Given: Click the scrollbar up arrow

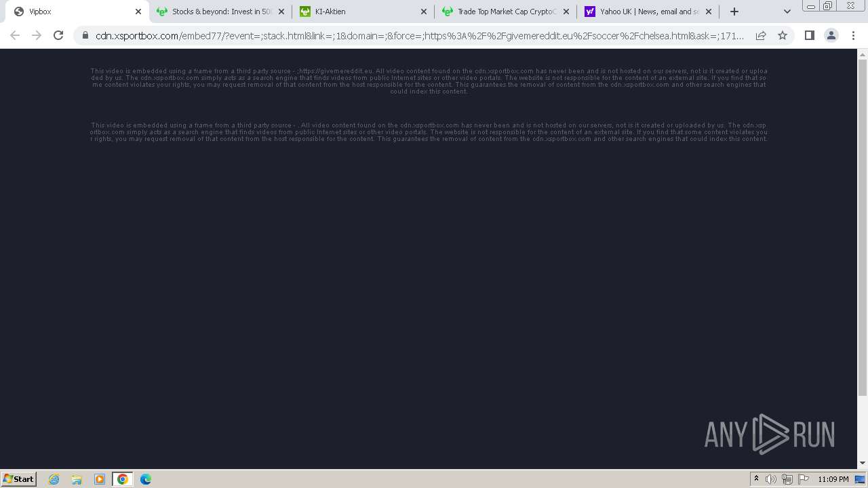Looking at the screenshot, I should pyautogui.click(x=863, y=54).
